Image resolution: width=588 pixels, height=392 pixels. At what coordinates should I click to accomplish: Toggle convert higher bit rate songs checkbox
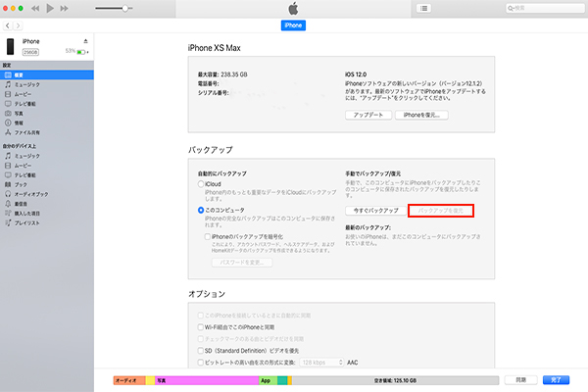click(x=201, y=363)
